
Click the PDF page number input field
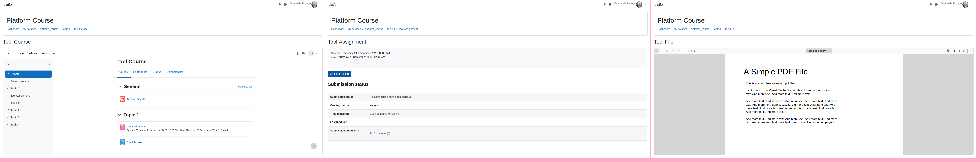686,51
